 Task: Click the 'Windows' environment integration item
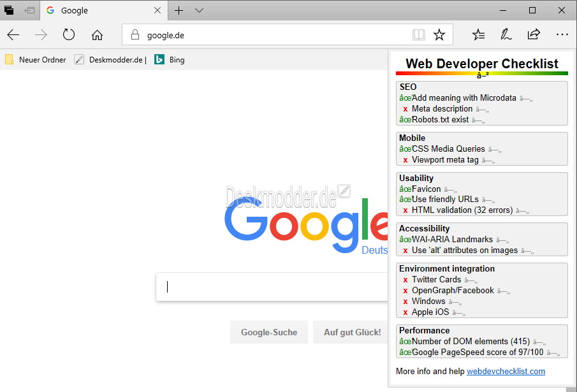coord(428,301)
